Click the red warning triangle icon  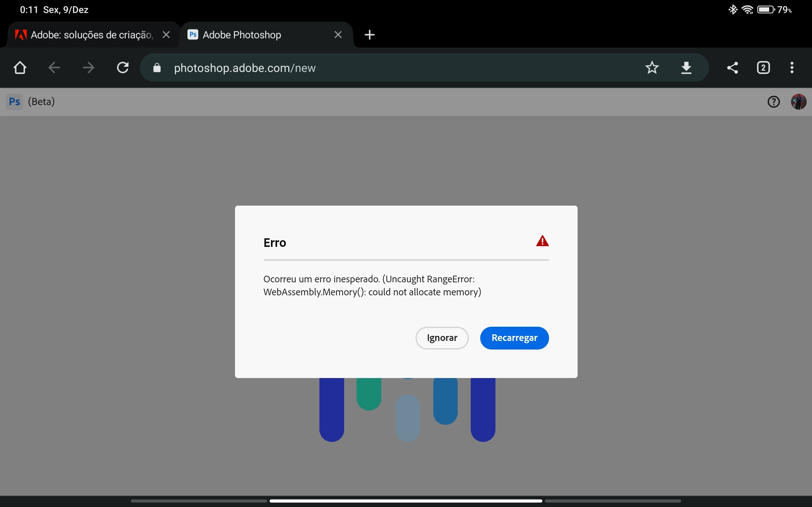pos(542,241)
